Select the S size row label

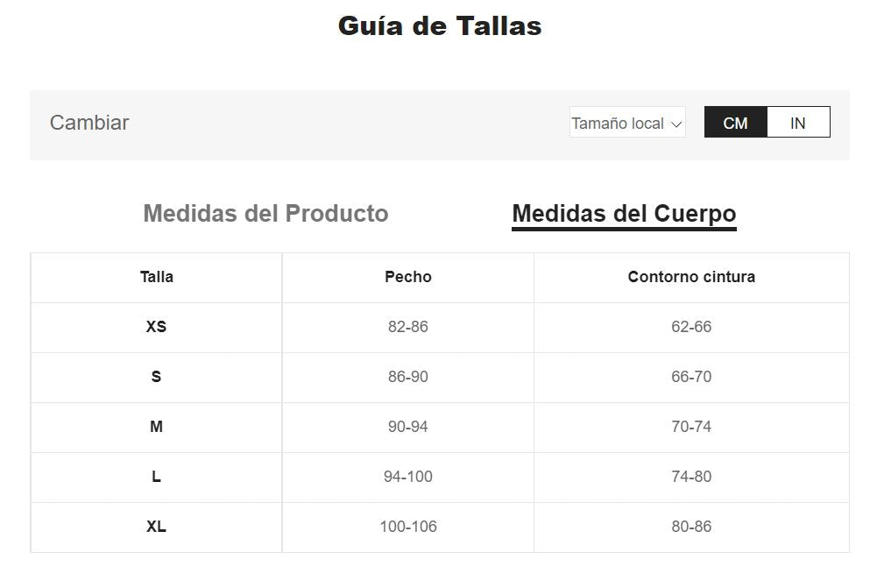(156, 377)
